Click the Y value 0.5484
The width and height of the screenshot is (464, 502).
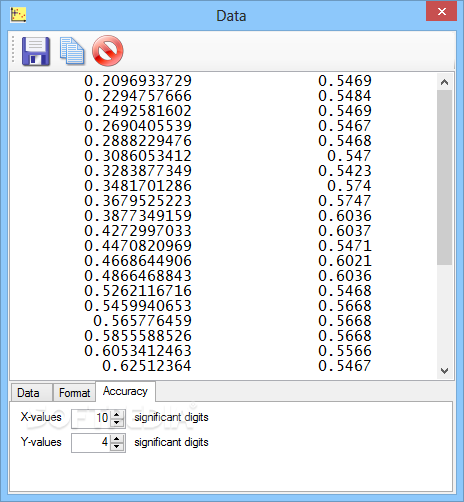click(x=345, y=96)
